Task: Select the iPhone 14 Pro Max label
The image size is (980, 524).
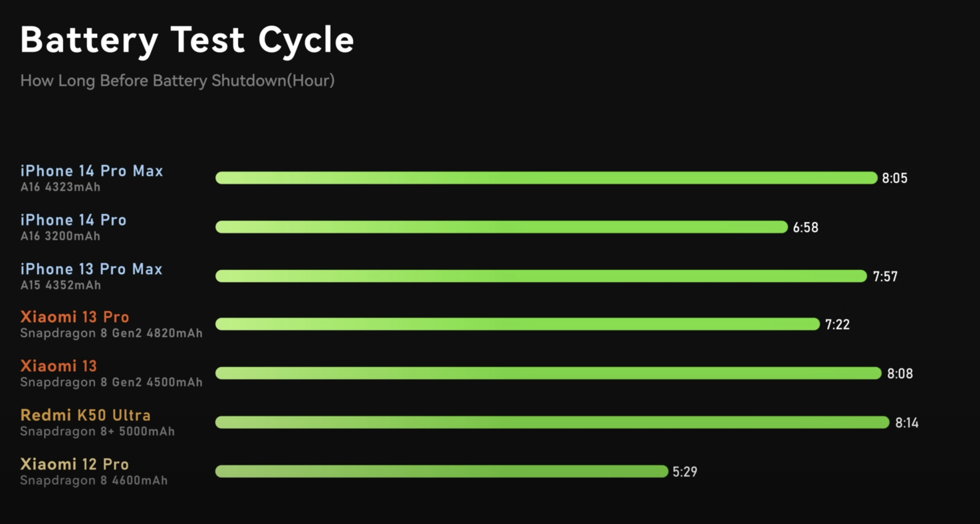Action: point(92,171)
